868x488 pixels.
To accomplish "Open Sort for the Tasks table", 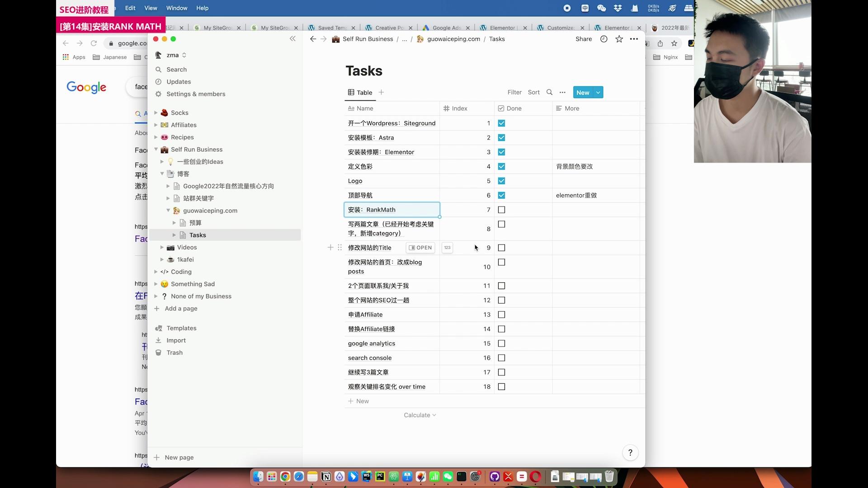I will pyautogui.click(x=533, y=92).
